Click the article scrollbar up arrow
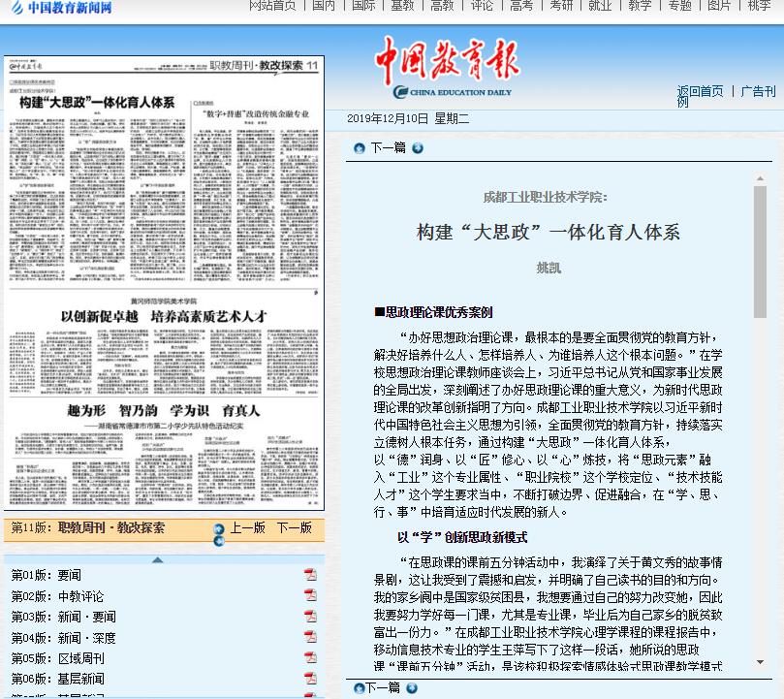 pos(760,178)
